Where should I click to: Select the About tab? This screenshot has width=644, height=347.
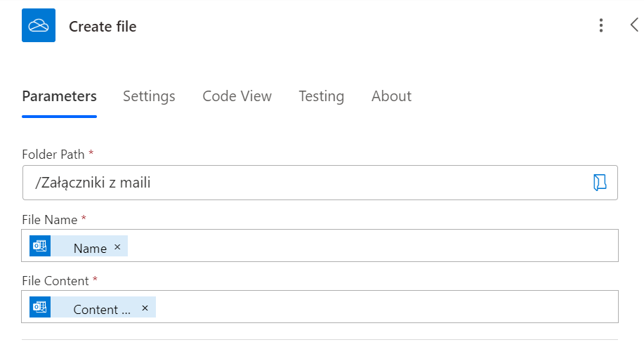tap(391, 96)
